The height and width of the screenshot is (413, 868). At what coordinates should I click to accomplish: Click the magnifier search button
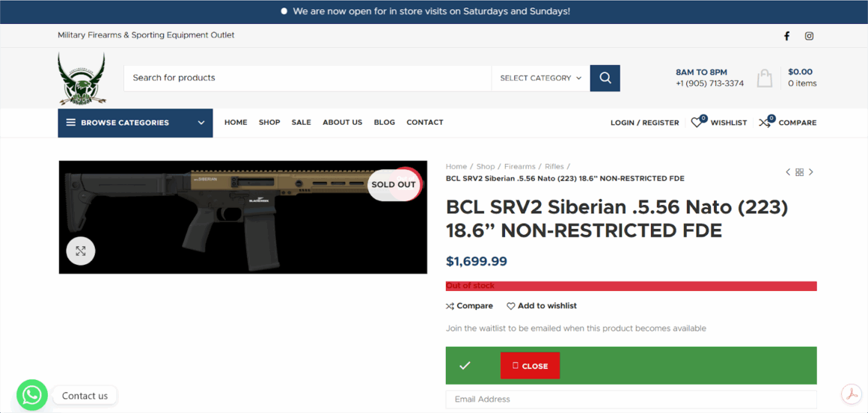coord(605,78)
